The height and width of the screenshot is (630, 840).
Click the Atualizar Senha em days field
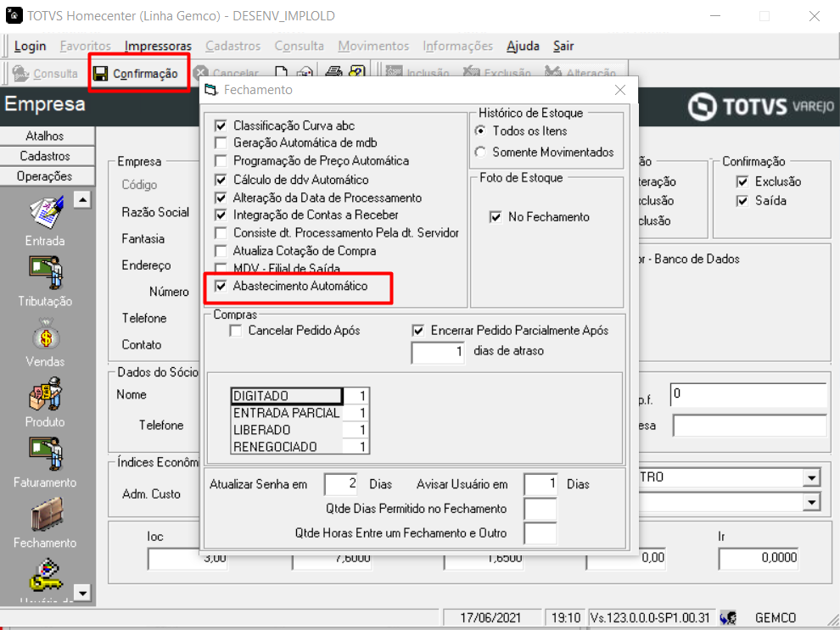pyautogui.click(x=341, y=484)
